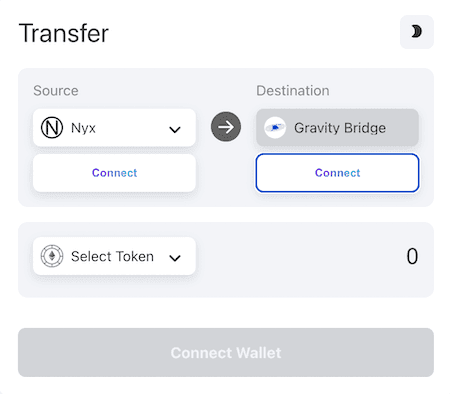The image size is (450, 394).
Task: Click the Select Token label text
Action: click(x=112, y=256)
